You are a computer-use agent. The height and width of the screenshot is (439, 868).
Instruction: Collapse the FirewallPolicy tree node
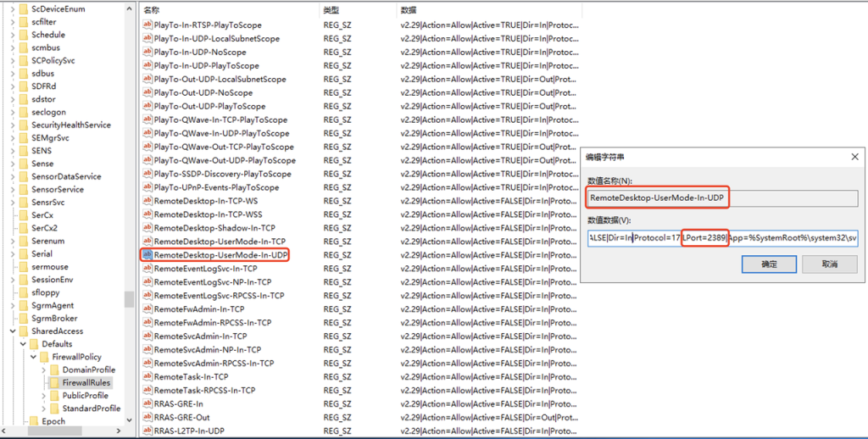tap(34, 357)
